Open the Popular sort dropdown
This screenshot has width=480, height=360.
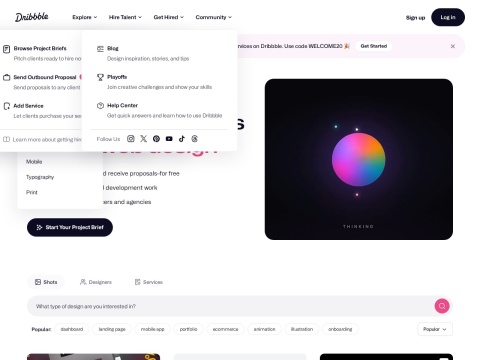coord(435,329)
